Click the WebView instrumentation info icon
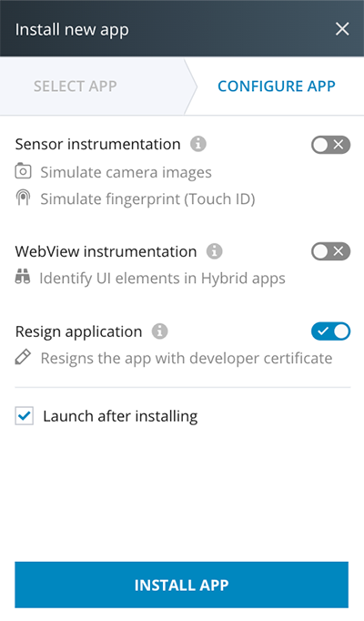The width and height of the screenshot is (364, 621). coord(215,251)
